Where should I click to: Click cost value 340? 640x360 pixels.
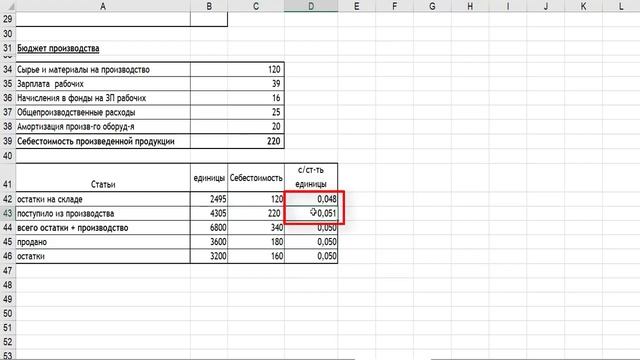click(256, 227)
